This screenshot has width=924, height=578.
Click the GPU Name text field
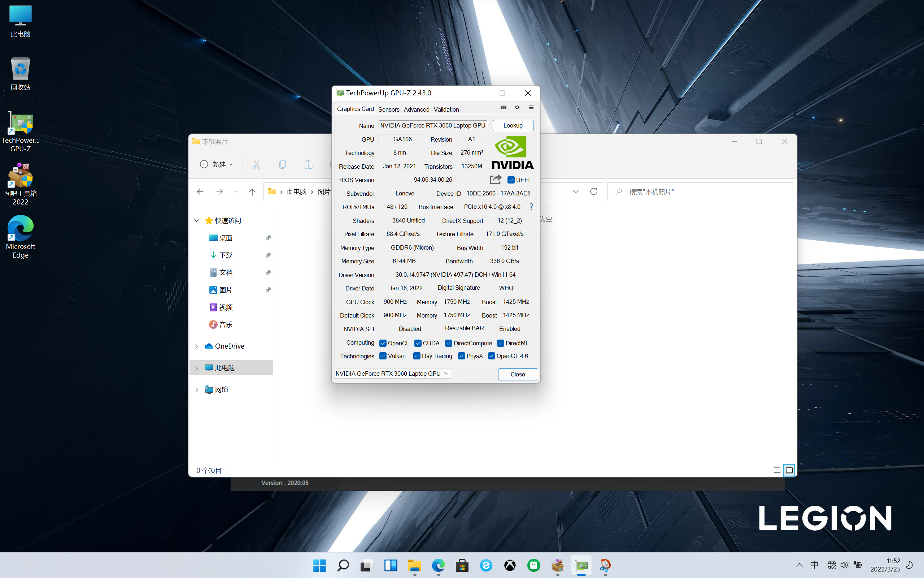[x=433, y=125]
